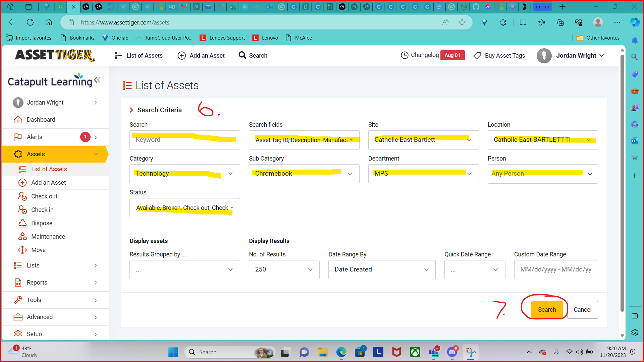Collapse sidebar with double chevron icon
Viewport: 644px width, 362px height.
click(x=97, y=80)
